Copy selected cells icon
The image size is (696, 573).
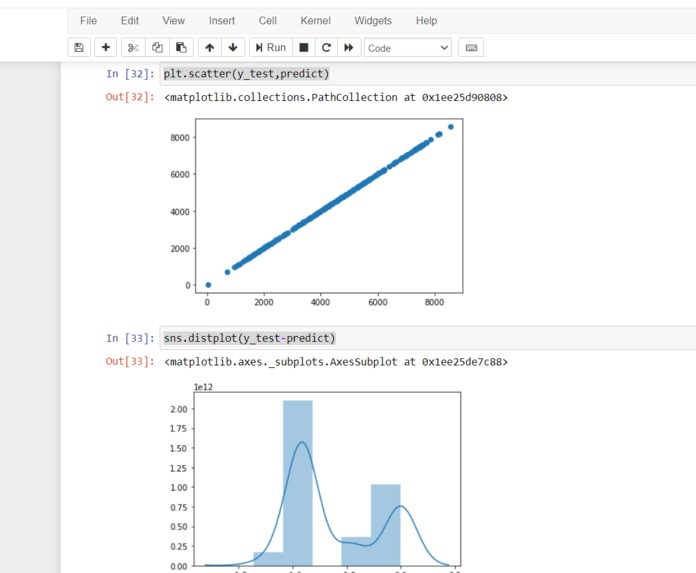(157, 47)
